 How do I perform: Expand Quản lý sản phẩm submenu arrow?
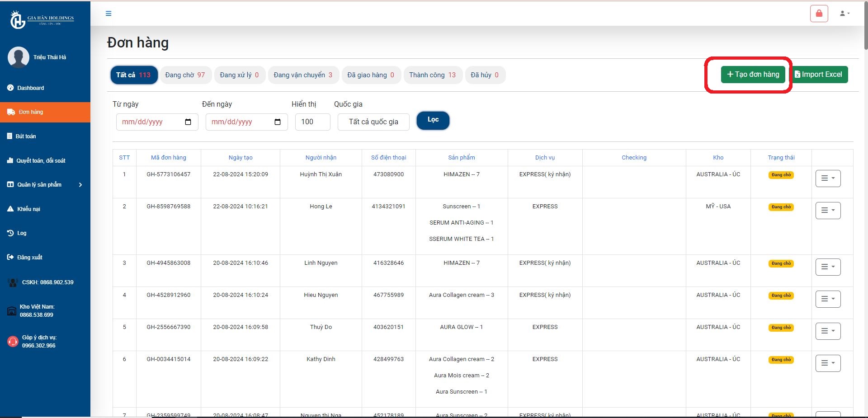point(80,185)
